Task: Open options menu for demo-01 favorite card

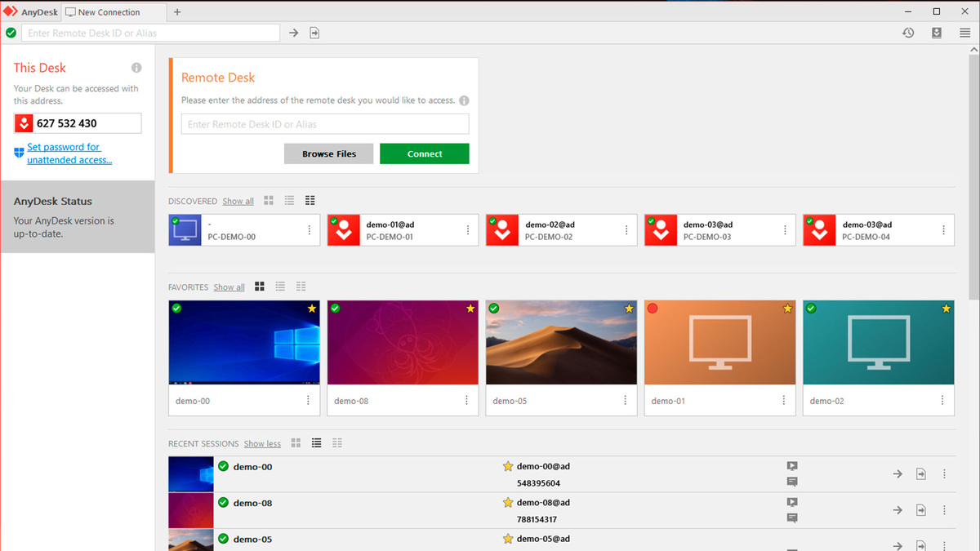Action: 783,401
